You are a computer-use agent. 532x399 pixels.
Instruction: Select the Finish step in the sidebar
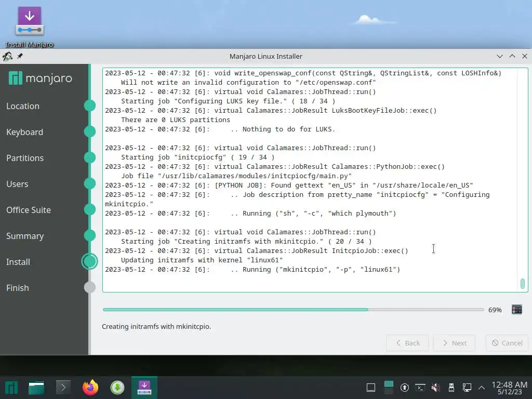[x=18, y=288]
